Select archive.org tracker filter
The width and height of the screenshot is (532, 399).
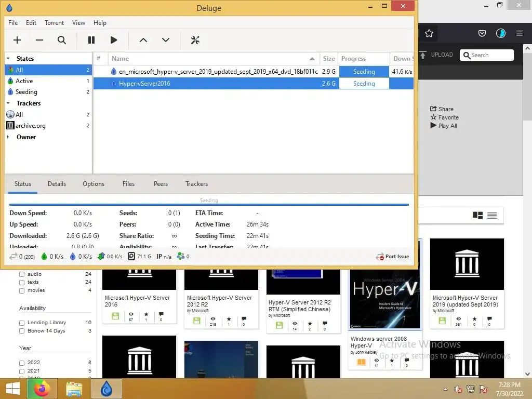click(48, 126)
